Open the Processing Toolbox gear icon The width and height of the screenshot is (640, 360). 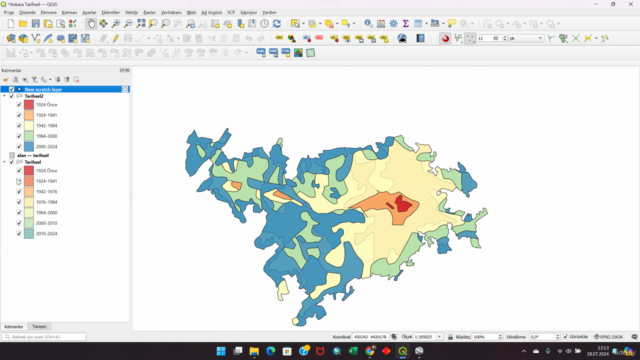393,24
